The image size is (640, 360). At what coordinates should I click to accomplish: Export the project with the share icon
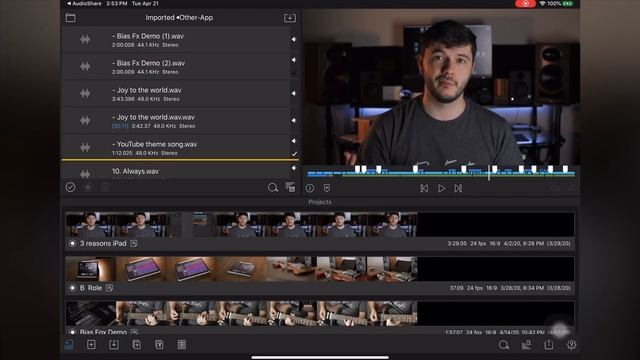(x=549, y=345)
